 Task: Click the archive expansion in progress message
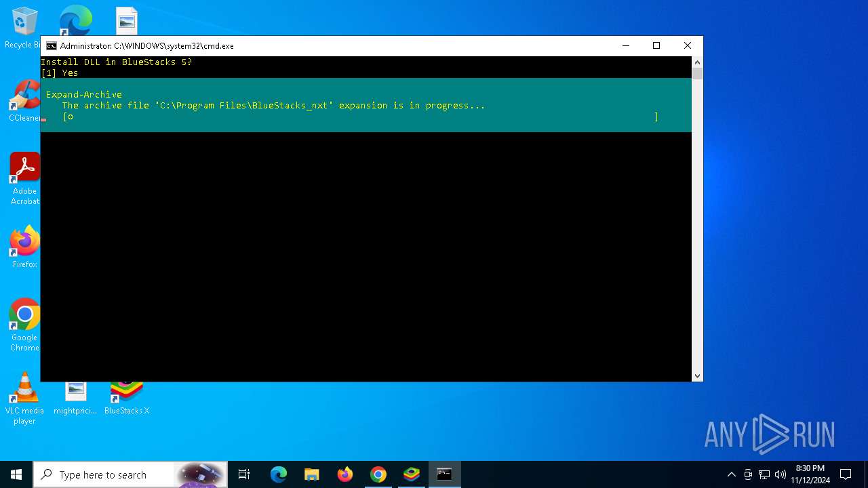coord(274,105)
